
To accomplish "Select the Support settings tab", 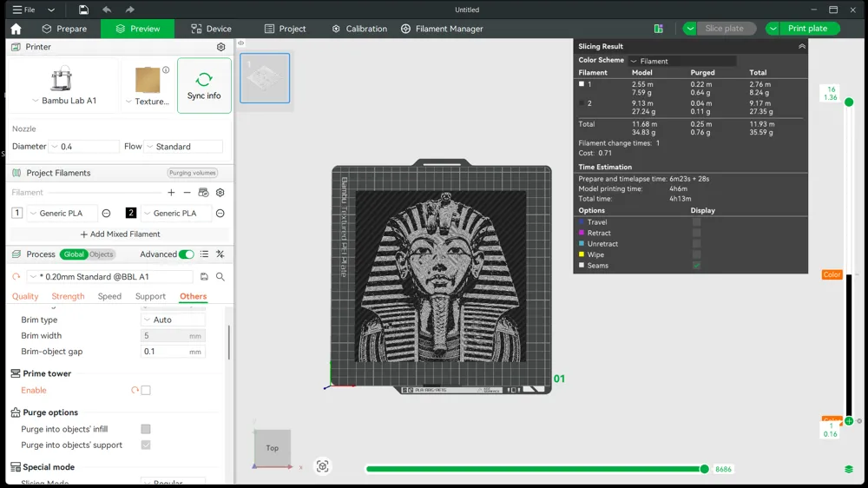I will [150, 296].
